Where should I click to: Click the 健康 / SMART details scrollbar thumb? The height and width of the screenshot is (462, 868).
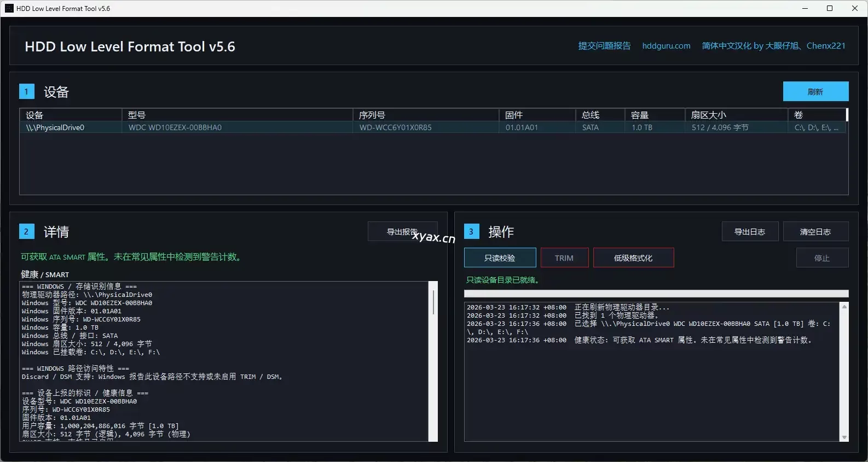click(x=433, y=302)
